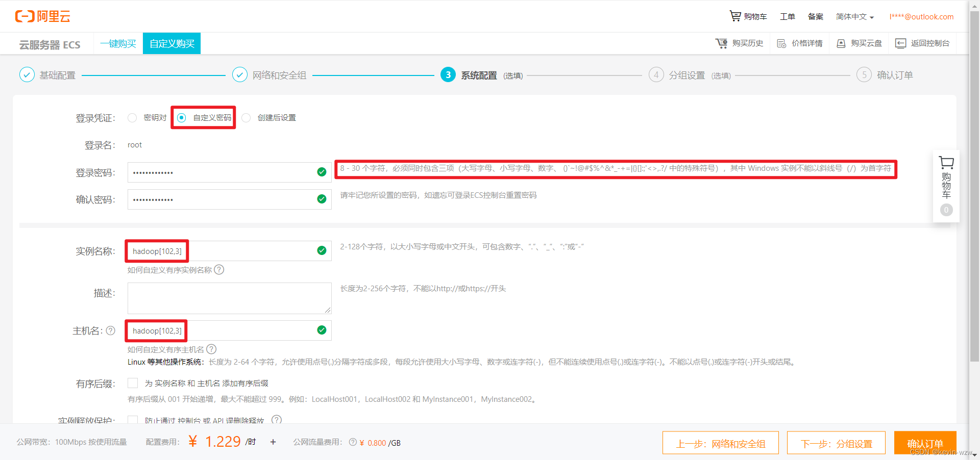Image resolution: width=980 pixels, height=460 pixels.
Task: Focus the hostname input field
Action: click(229, 330)
